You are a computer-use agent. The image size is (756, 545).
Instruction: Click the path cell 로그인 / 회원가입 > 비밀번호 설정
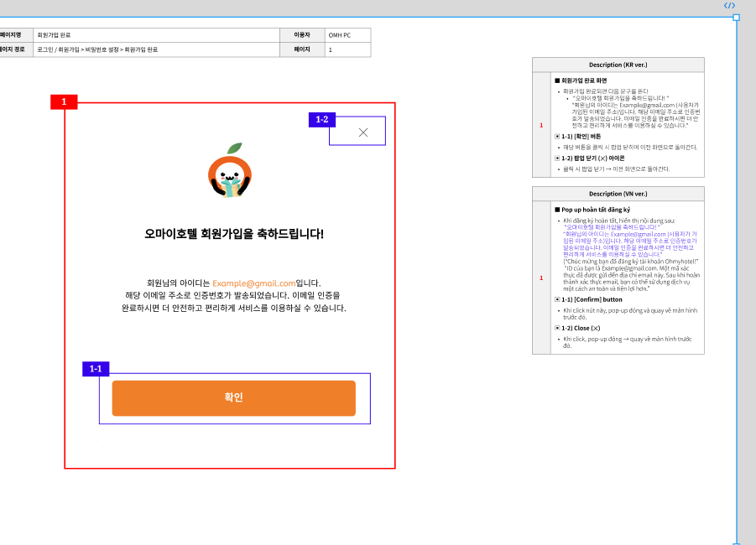click(157, 49)
